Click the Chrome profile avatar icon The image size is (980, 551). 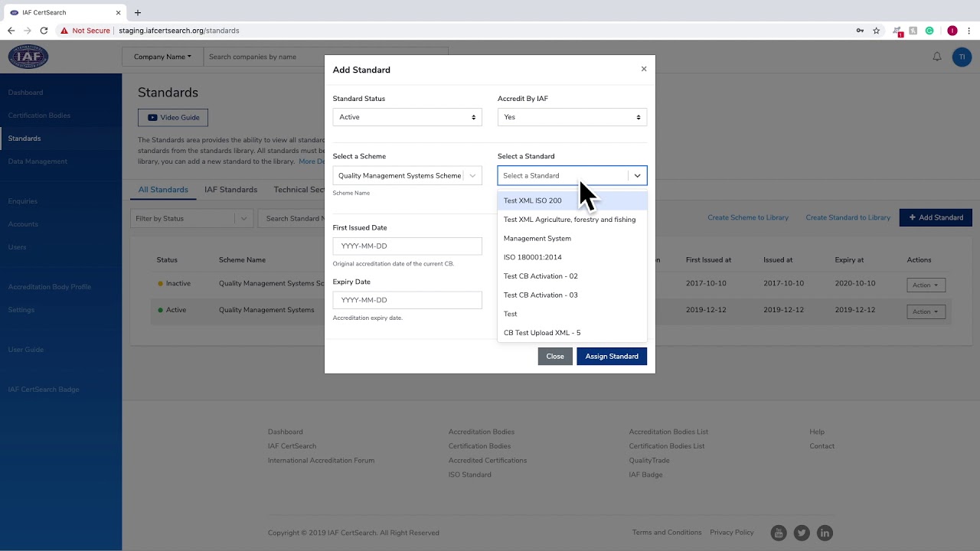coord(952,31)
